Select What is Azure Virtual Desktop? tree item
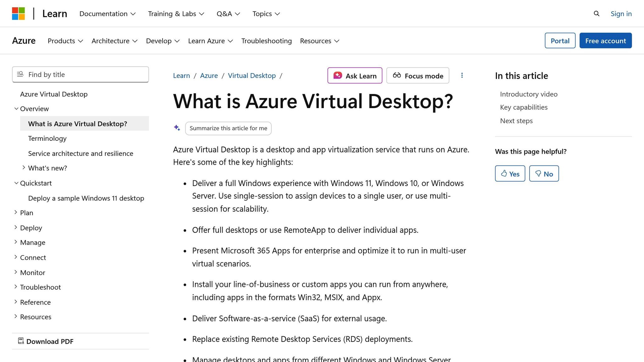The width and height of the screenshot is (644, 362). pyautogui.click(x=84, y=123)
